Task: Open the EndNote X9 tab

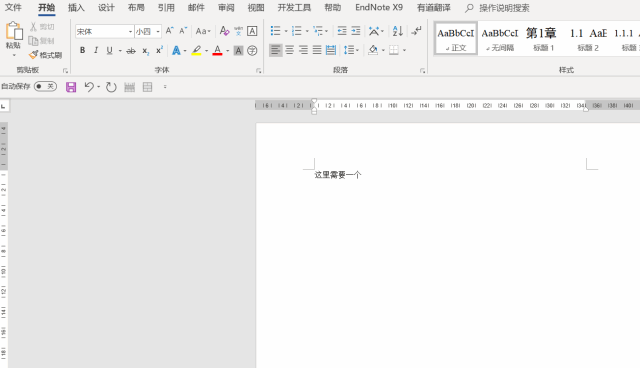Action: (379, 8)
